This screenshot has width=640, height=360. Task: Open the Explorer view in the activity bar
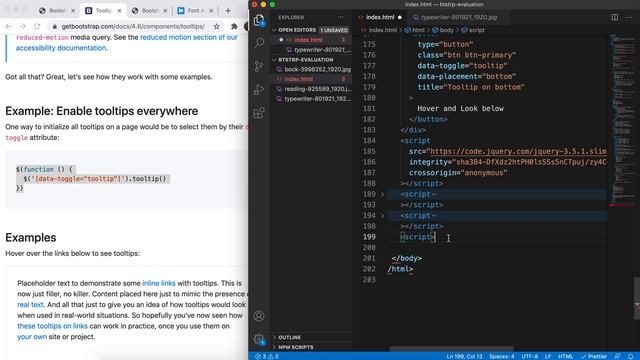pos(259,20)
